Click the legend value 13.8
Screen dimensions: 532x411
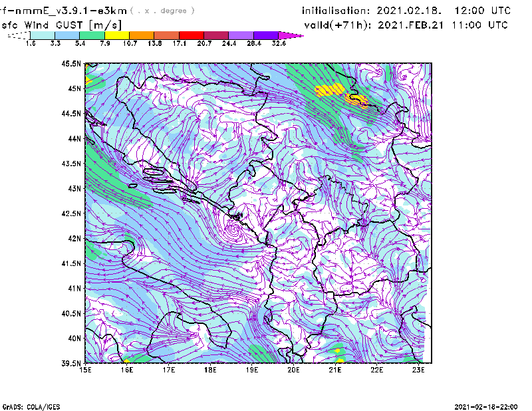click(x=155, y=43)
